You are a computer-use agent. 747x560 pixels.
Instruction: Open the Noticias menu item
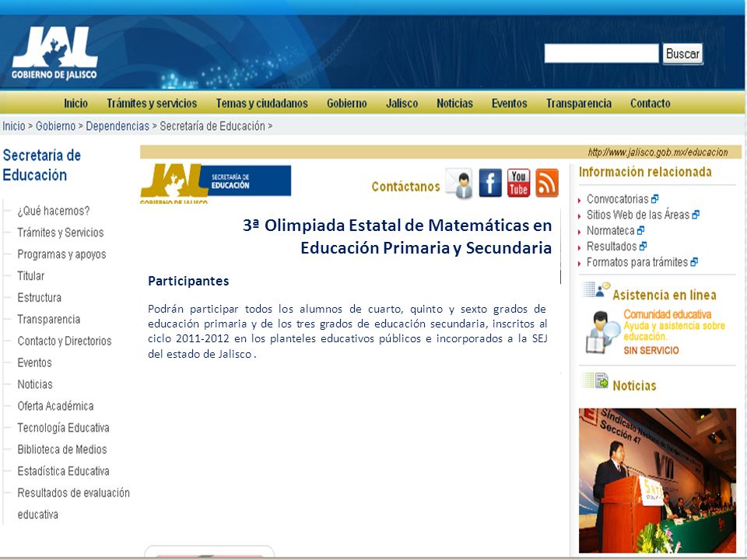455,103
